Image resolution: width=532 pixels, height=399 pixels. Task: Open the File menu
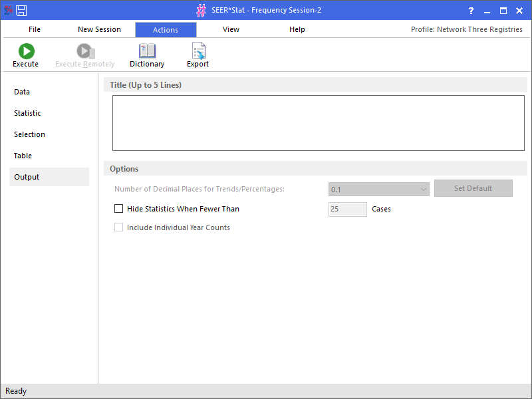pos(35,29)
